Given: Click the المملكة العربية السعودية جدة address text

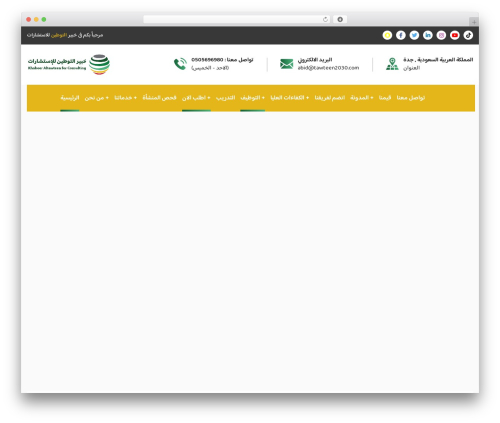Looking at the screenshot, I should 438,60.
